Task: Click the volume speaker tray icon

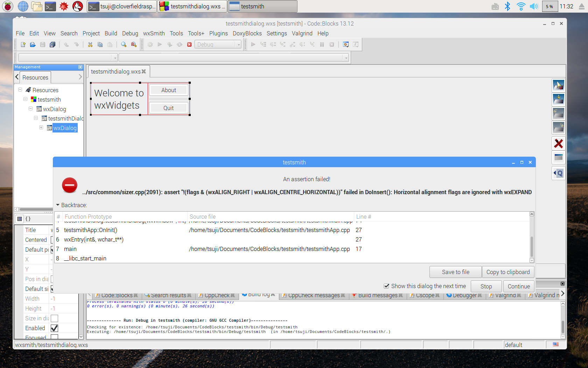Action: (x=534, y=6)
